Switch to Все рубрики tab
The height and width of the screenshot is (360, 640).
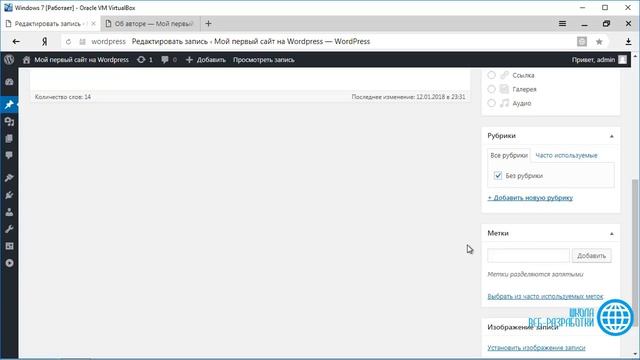(509, 156)
